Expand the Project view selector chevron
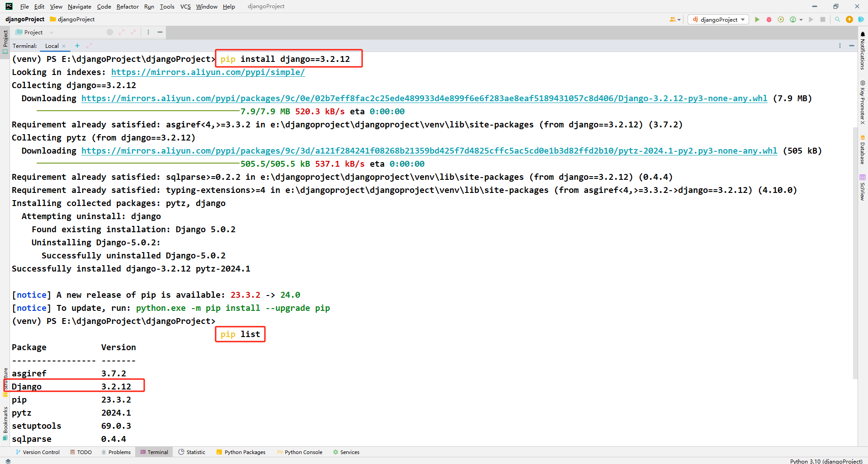Screen dimensions: 868x464 coord(52,33)
